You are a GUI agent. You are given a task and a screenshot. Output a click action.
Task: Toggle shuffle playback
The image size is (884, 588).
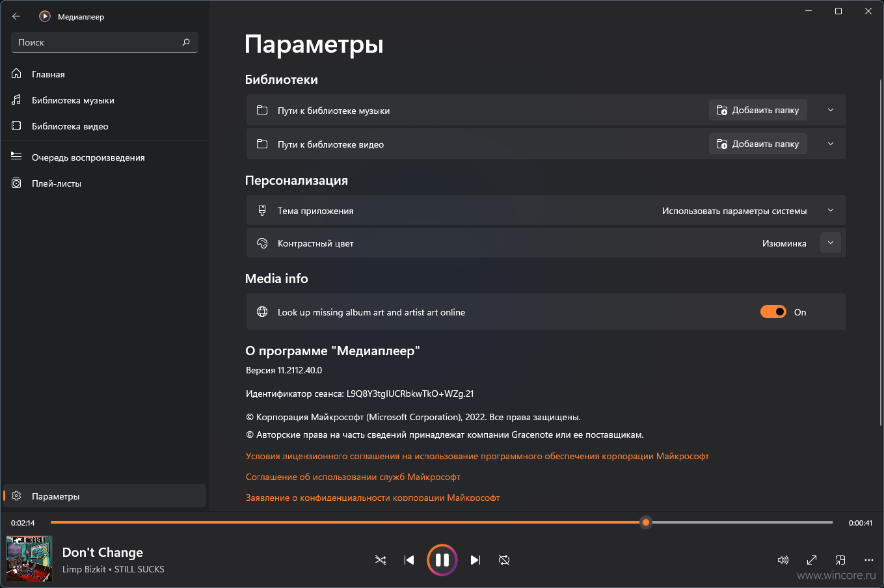pyautogui.click(x=381, y=560)
